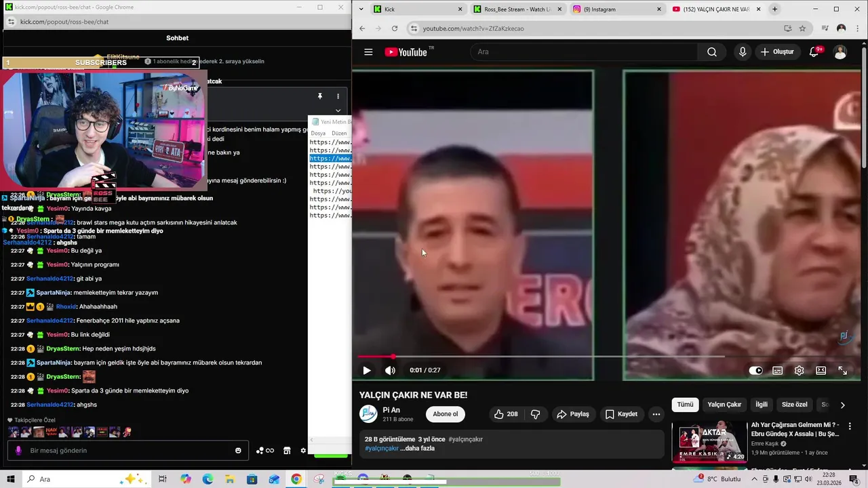Switch to Ross_Bee Stream browser tab
The height and width of the screenshot is (488, 868).
pos(518,9)
